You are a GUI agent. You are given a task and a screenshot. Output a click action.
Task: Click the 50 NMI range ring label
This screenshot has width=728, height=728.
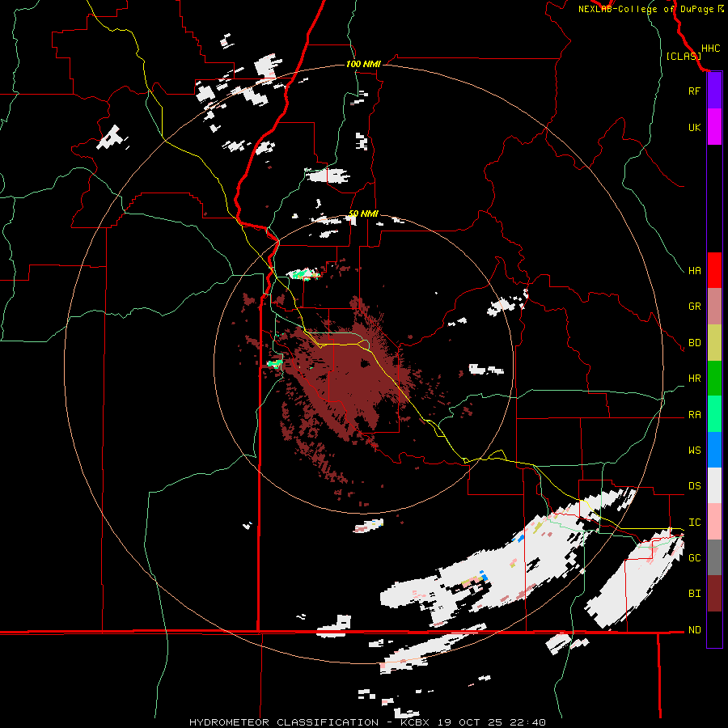(363, 214)
